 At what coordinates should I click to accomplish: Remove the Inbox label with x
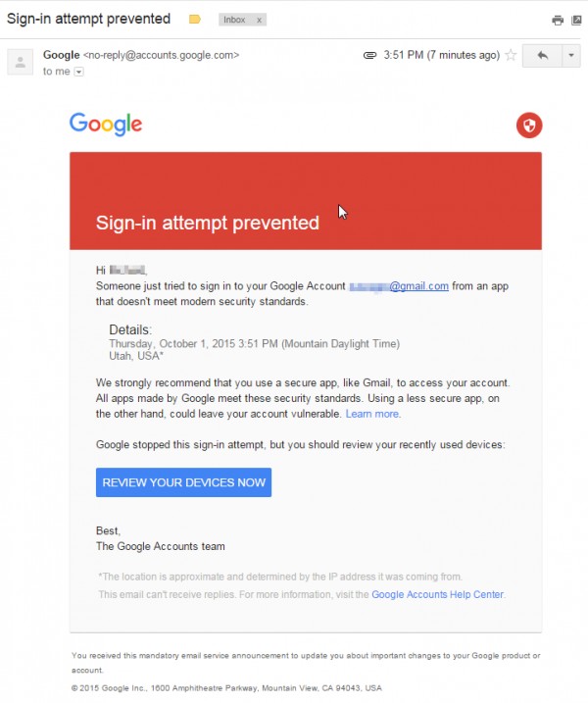[259, 20]
